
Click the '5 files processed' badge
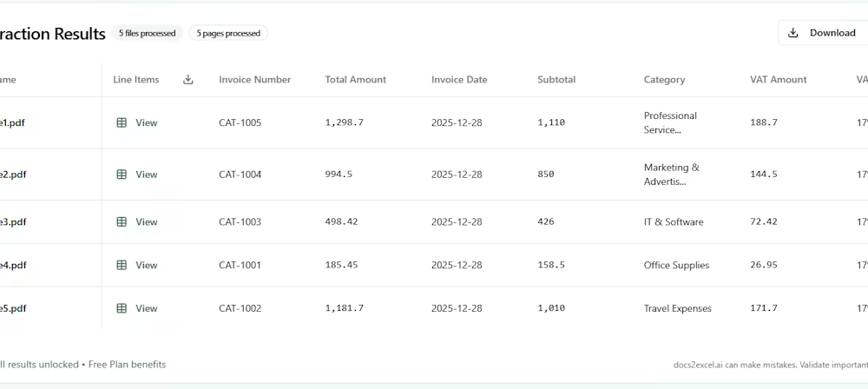(x=147, y=34)
